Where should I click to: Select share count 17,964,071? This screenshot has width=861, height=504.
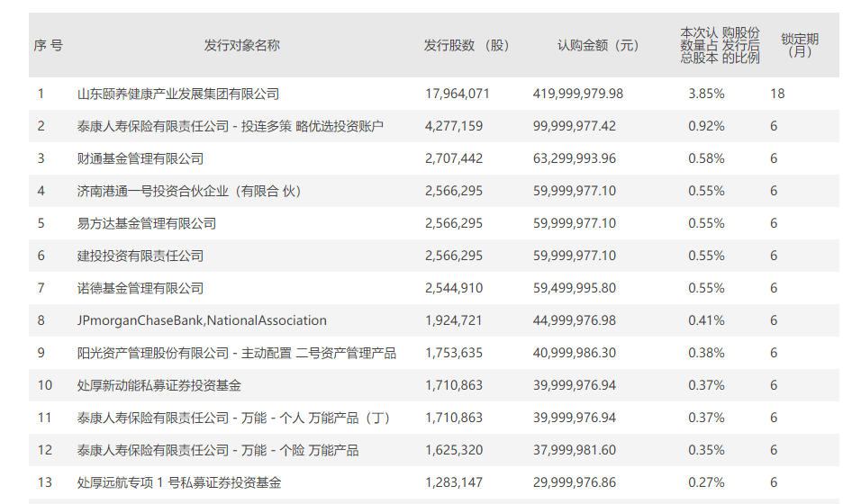pos(457,94)
